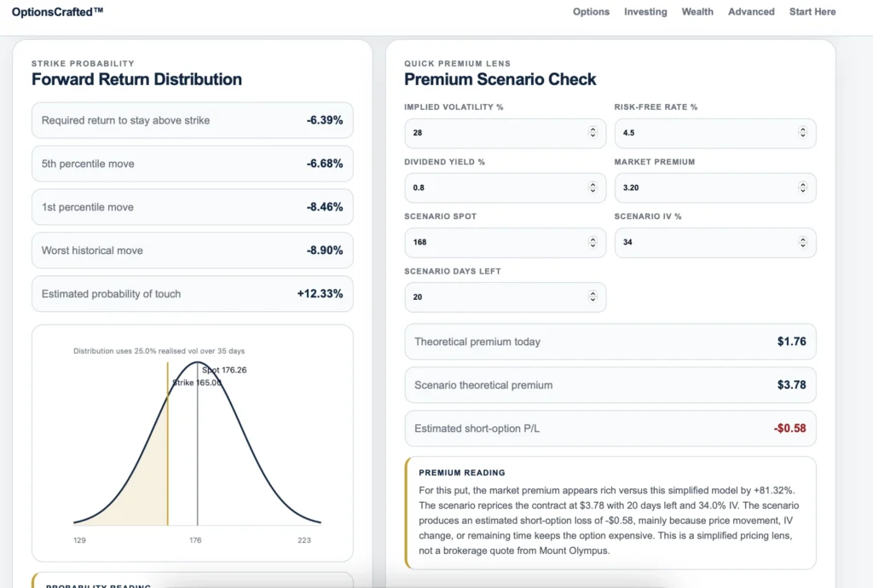Click the Dividend Yield spinner arrows
This screenshot has height=588, width=873.
[593, 187]
